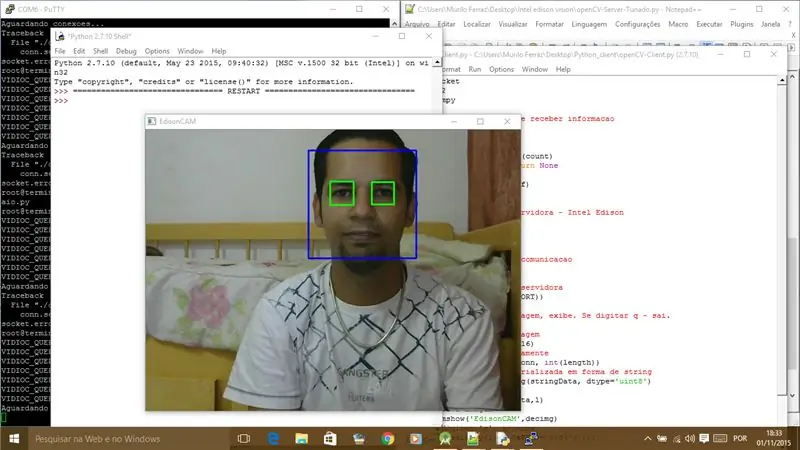Open the File menu in Python Shell

tap(60, 51)
